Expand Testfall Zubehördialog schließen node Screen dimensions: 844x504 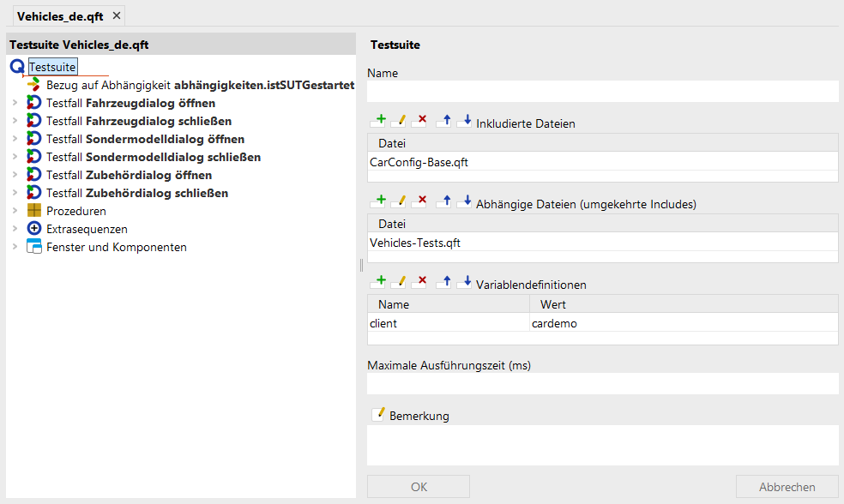[x=15, y=193]
